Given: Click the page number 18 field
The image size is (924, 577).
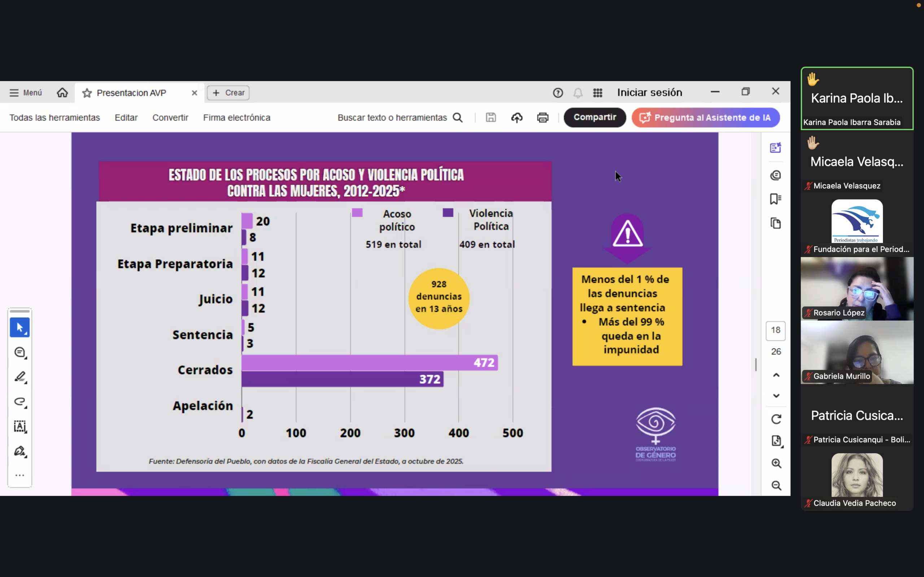Looking at the screenshot, I should pyautogui.click(x=775, y=330).
